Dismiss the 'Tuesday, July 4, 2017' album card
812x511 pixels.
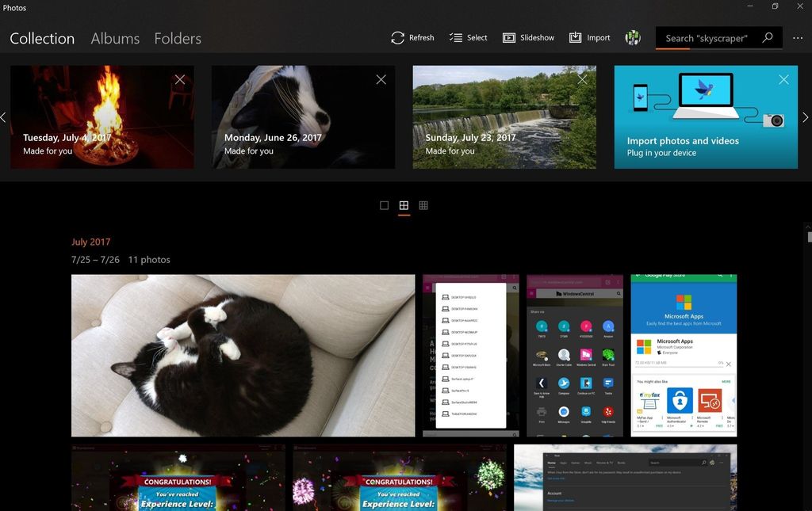click(179, 79)
